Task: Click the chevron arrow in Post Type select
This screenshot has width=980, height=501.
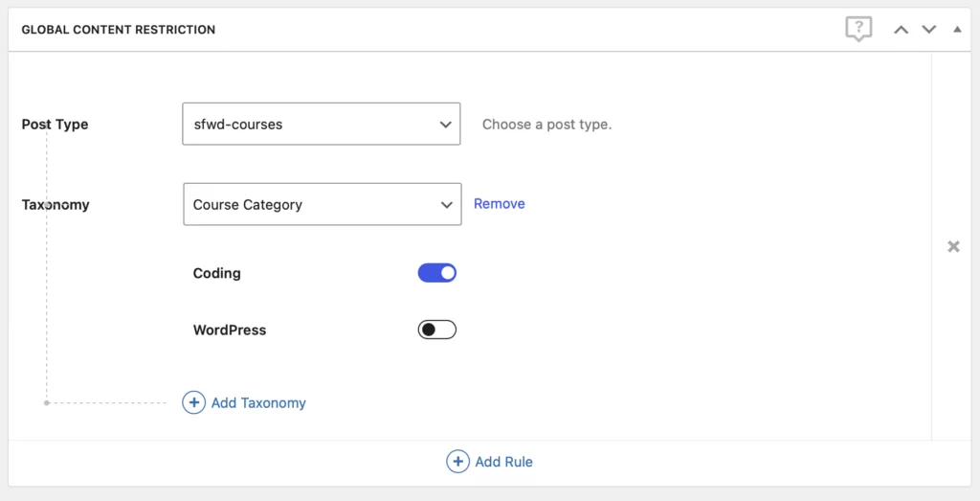Action: pyautogui.click(x=445, y=124)
